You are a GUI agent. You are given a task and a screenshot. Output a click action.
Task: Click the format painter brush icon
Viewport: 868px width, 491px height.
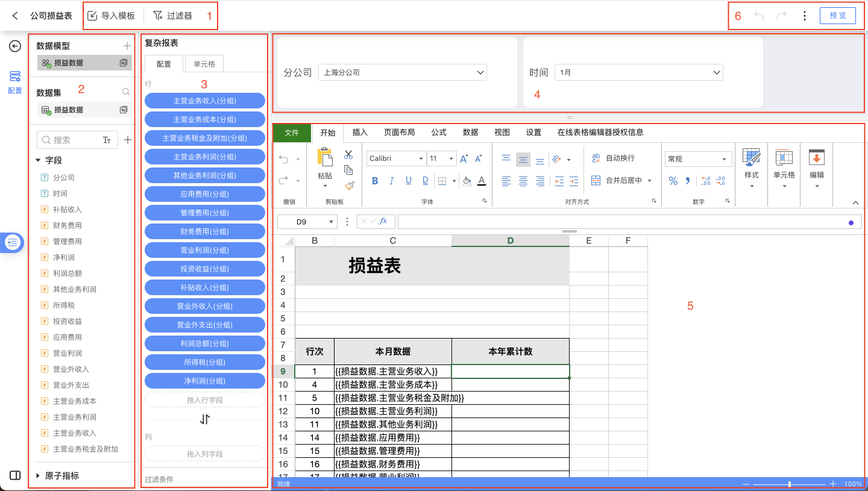[348, 186]
